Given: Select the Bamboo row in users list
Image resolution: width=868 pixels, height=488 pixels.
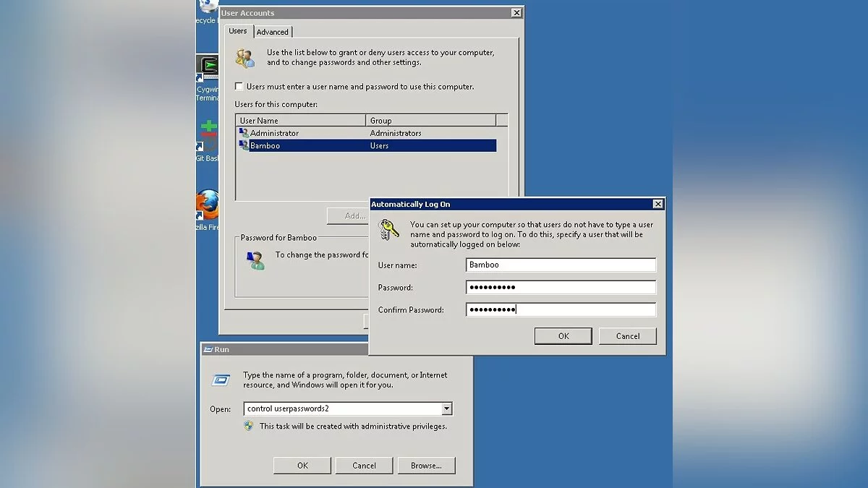Looking at the screenshot, I should pos(367,145).
